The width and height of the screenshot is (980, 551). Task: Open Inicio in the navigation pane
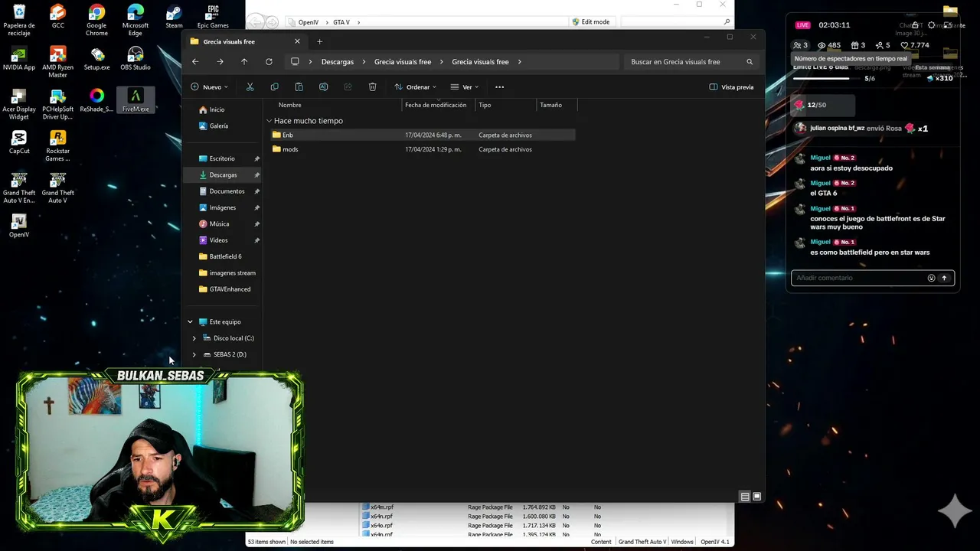217,109
